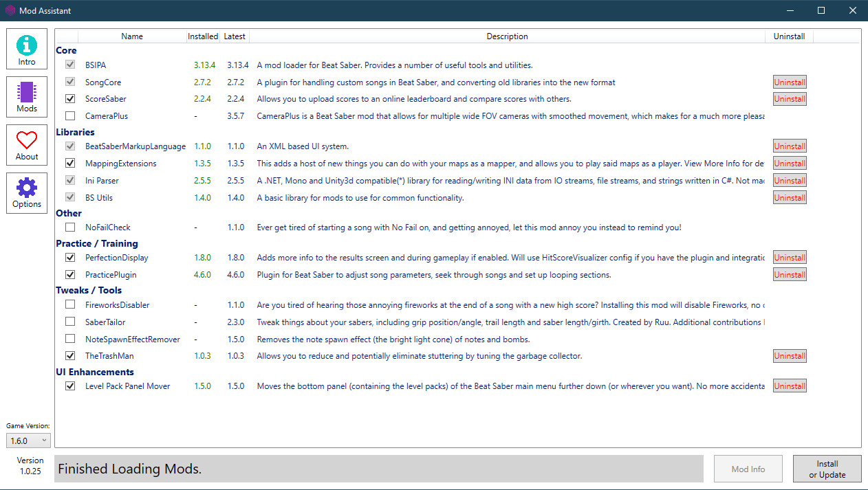
Task: Uninstall the SongCore mod
Action: (790, 82)
